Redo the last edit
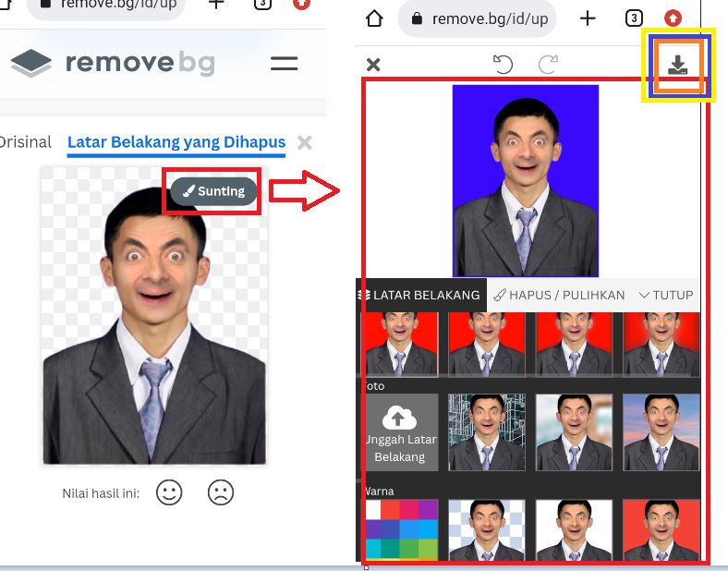Screen dimensions: 728x571 coord(548,64)
